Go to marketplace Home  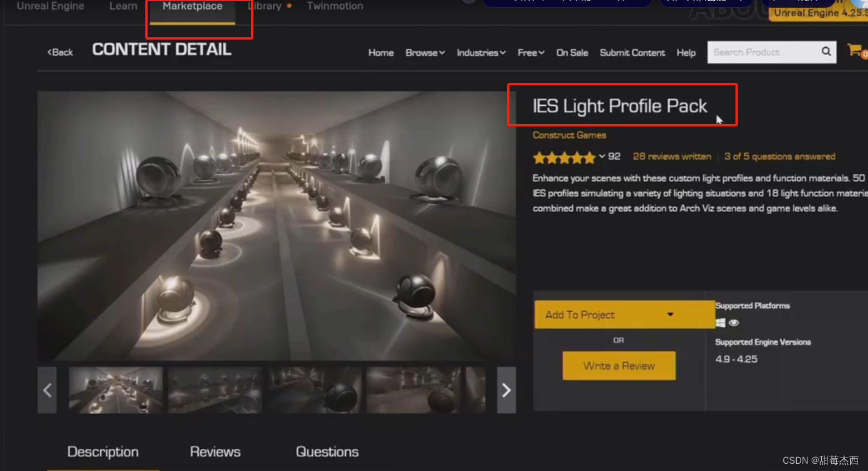coord(381,53)
